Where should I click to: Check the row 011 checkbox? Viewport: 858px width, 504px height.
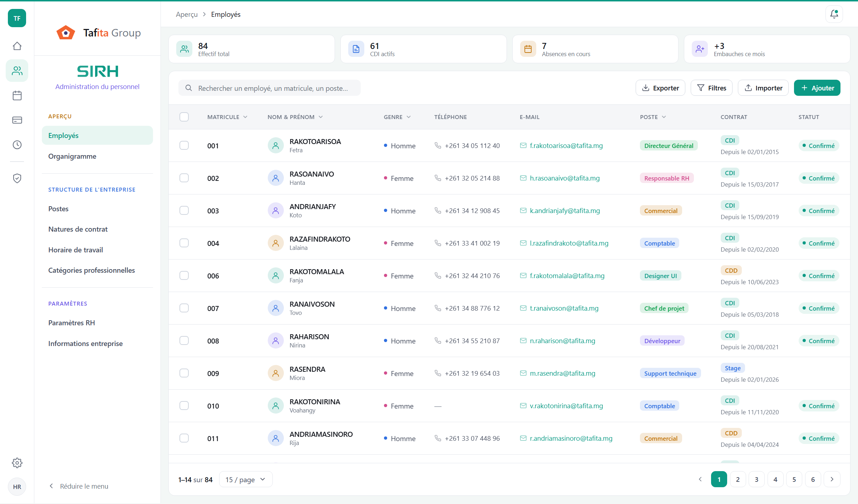184,438
